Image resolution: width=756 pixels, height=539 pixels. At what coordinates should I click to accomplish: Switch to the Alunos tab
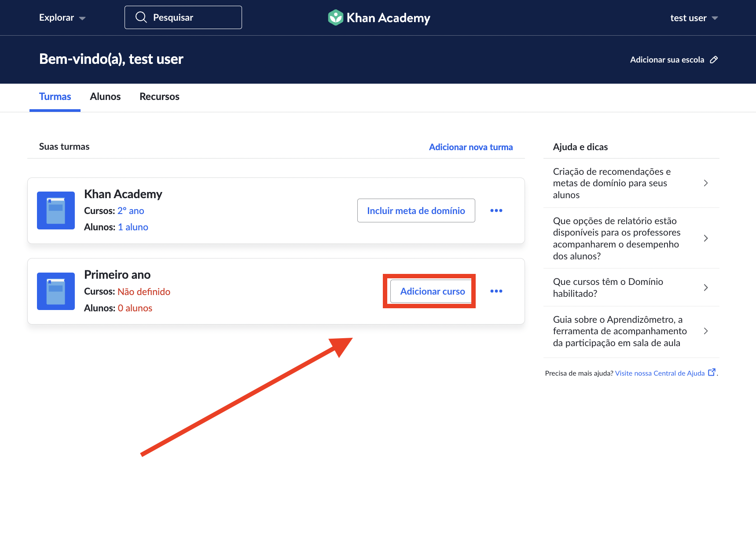[x=105, y=97]
